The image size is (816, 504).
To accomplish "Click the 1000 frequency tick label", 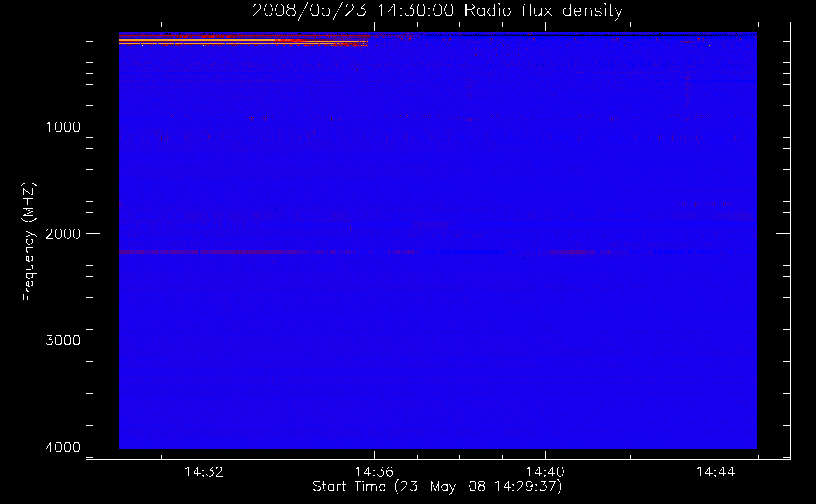I will pos(63,127).
